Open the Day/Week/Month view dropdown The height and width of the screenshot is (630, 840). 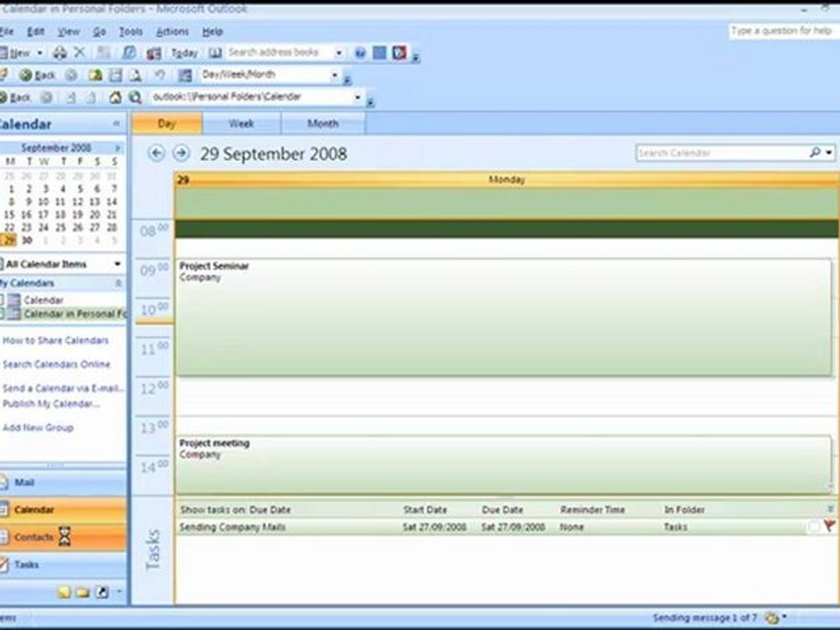334,75
